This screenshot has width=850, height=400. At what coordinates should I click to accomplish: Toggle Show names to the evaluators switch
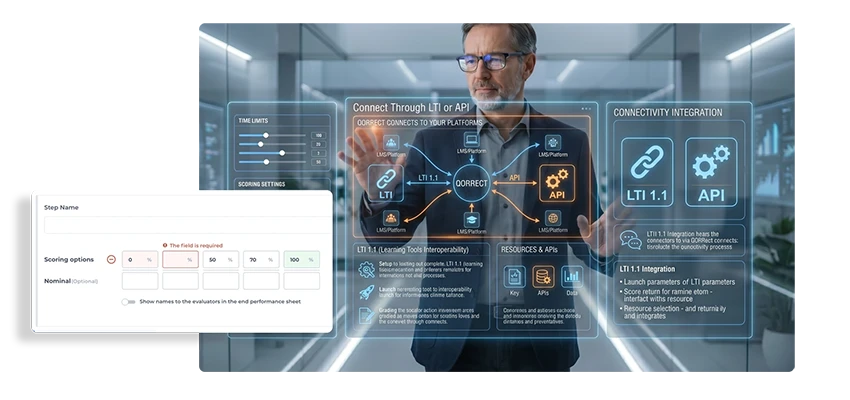coord(128,302)
